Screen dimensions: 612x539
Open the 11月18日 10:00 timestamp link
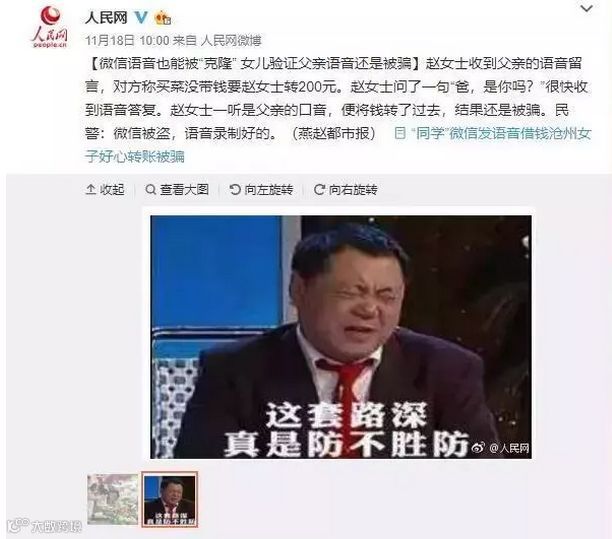[x=127, y=40]
